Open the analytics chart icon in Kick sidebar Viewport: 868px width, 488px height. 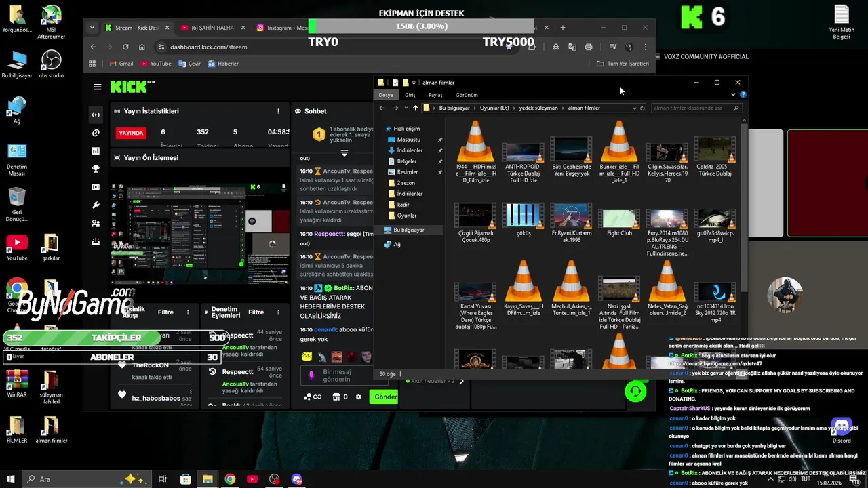coord(96,150)
